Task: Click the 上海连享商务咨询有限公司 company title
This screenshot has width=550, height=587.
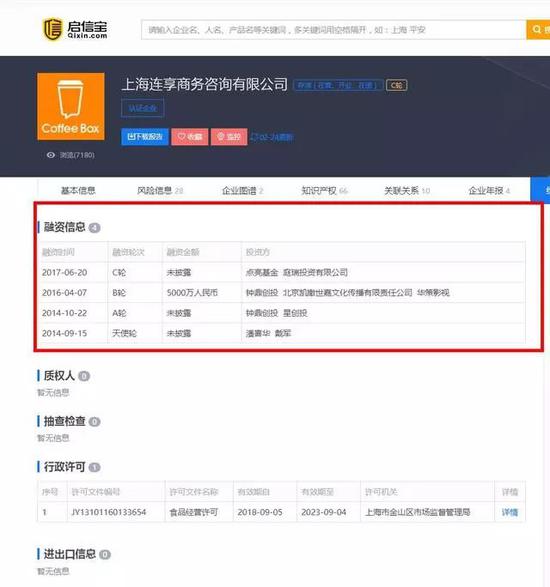Action: 204,84
